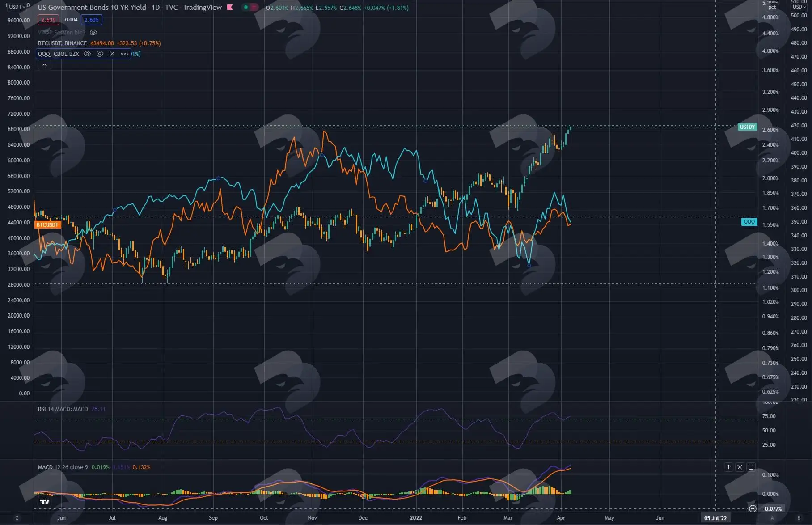
Task: Click the B scale button at bottom right
Action: [x=799, y=518]
